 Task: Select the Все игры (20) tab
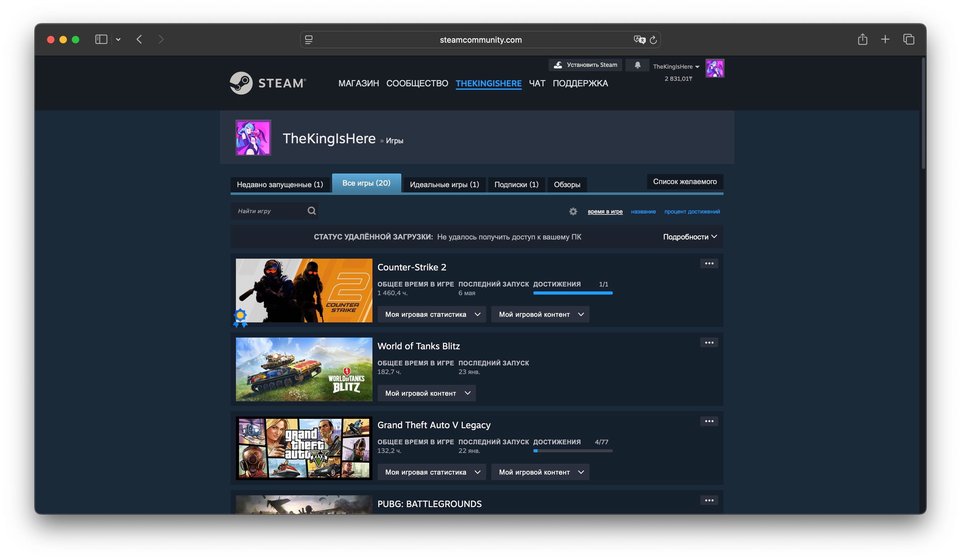pos(367,183)
